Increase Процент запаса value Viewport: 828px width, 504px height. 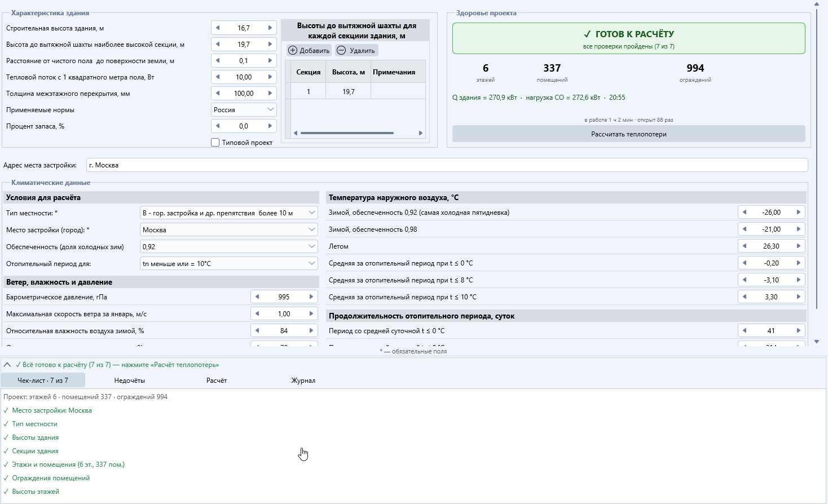270,126
